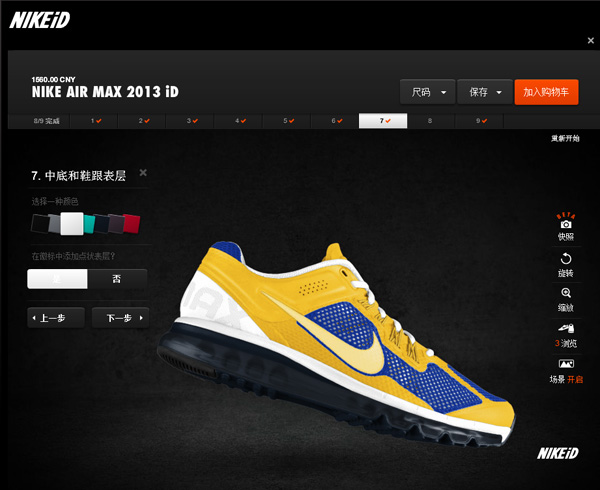
Task: Click the NIKEiD logo at top left
Action: (x=40, y=20)
